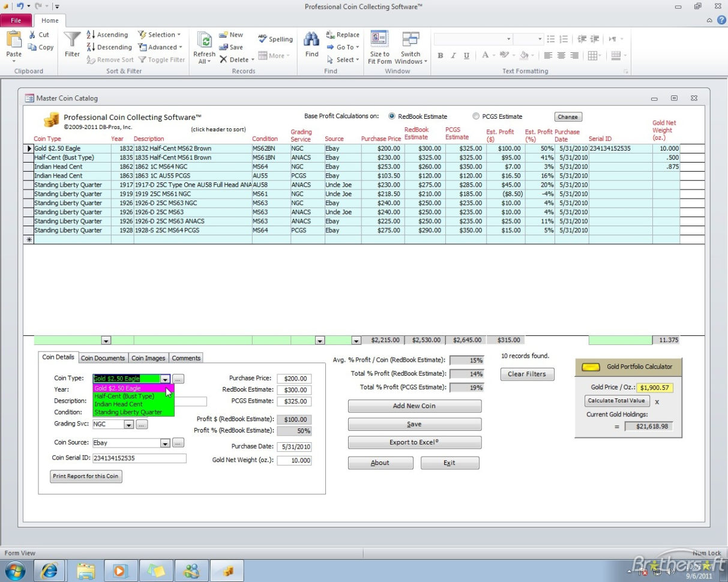Select the PCGS Estimate radio button
The image size is (728, 582).
point(476,116)
